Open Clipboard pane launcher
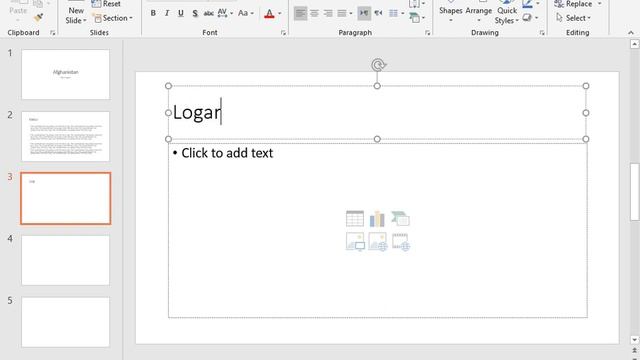Image resolution: width=640 pixels, height=360 pixels. pyautogui.click(x=53, y=33)
